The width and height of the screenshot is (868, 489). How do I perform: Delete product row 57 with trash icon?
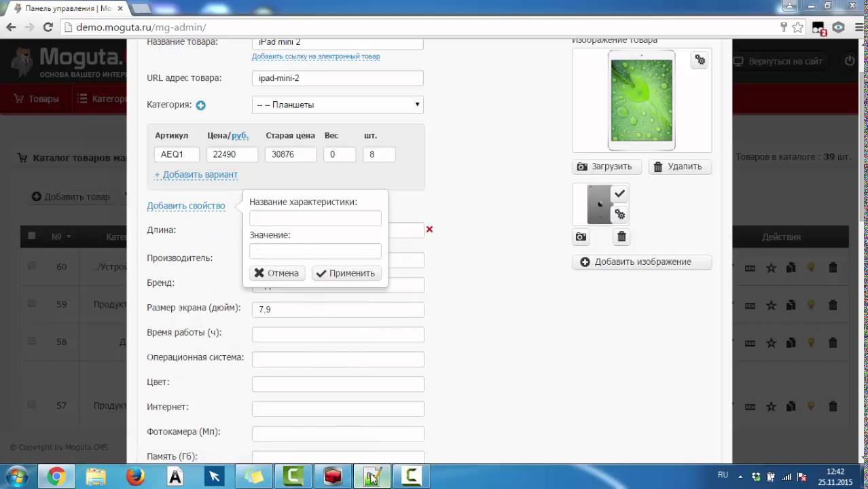[x=833, y=406]
